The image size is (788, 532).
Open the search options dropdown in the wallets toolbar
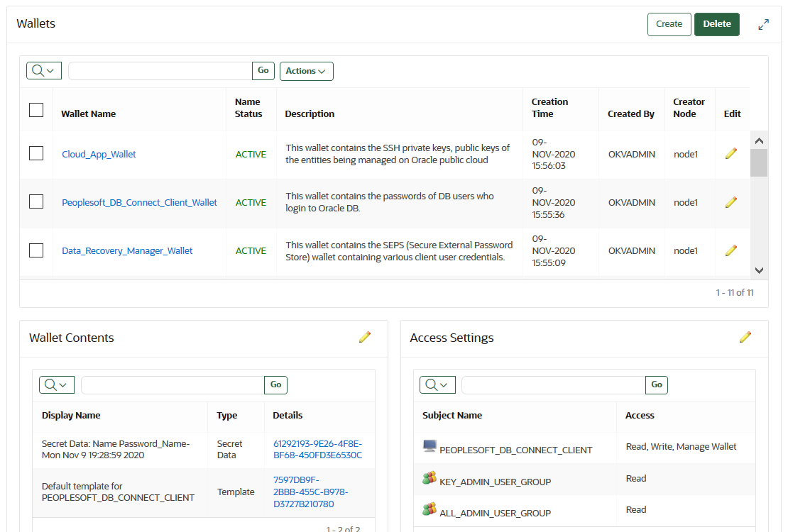(x=43, y=70)
